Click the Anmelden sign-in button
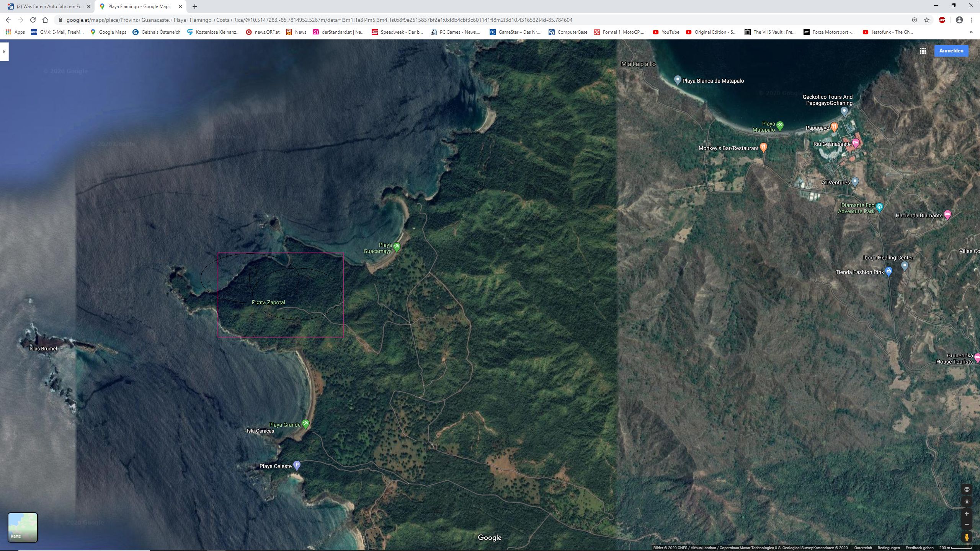This screenshot has width=980, height=551. click(x=951, y=51)
